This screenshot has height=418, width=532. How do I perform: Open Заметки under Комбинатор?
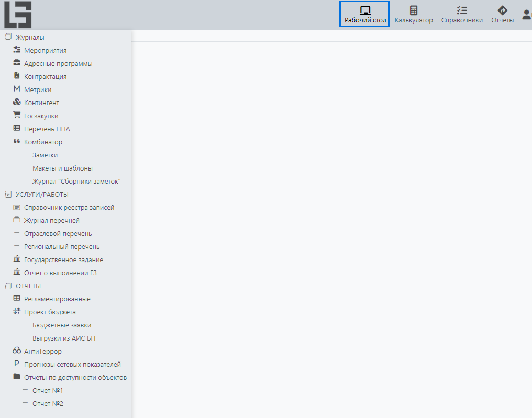[x=45, y=155]
